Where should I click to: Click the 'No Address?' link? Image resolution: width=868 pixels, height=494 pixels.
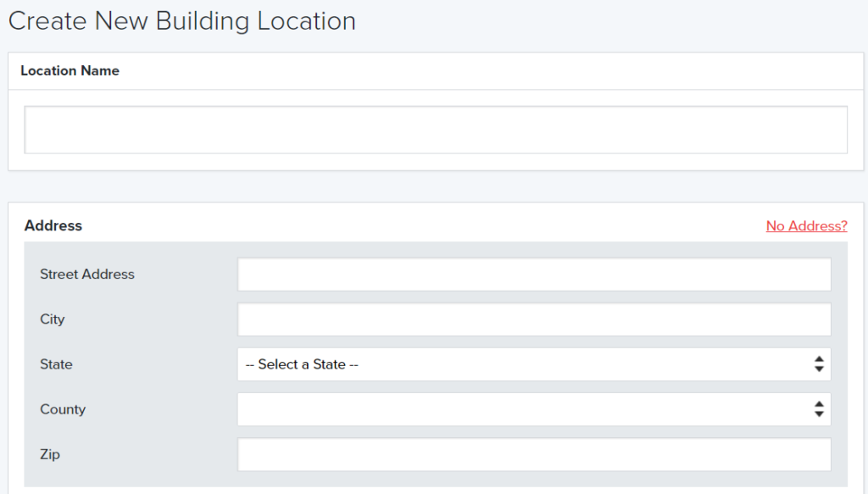[x=805, y=225]
